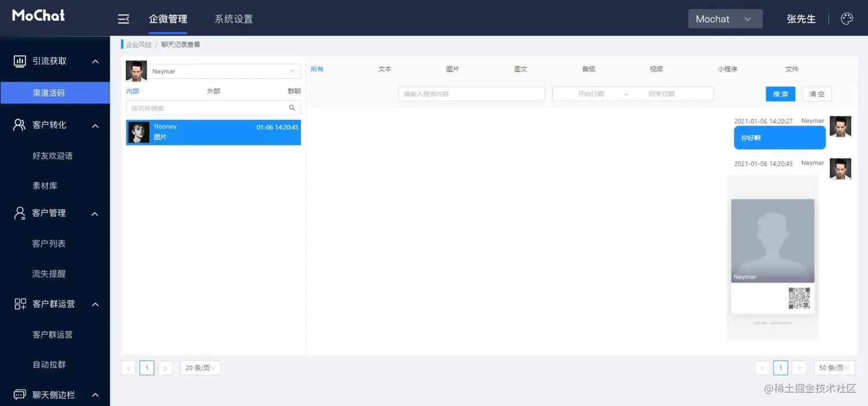The width and height of the screenshot is (868, 406).
Task: Open the 系统设置 menu
Action: 233,18
